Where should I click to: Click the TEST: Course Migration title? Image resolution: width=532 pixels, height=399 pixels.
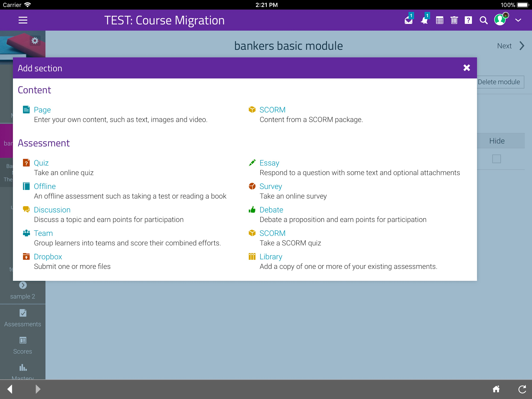(164, 20)
